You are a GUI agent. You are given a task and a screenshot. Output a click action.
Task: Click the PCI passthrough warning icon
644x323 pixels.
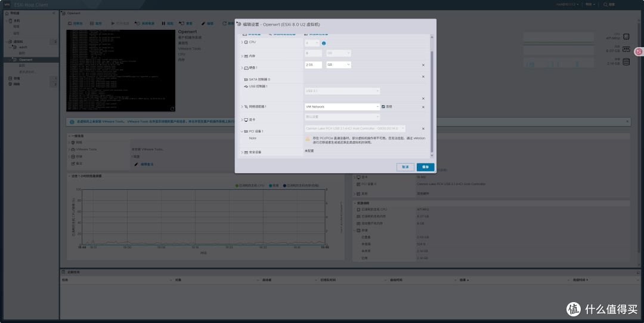(308, 139)
